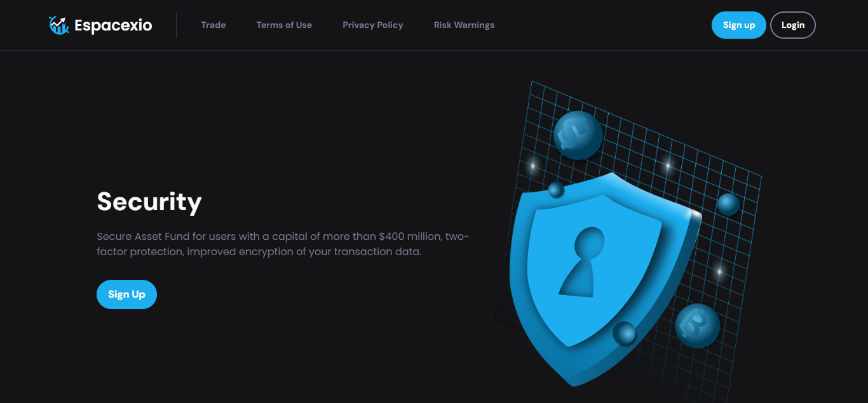Click small sphere on shield's bottom edge

coord(624,333)
